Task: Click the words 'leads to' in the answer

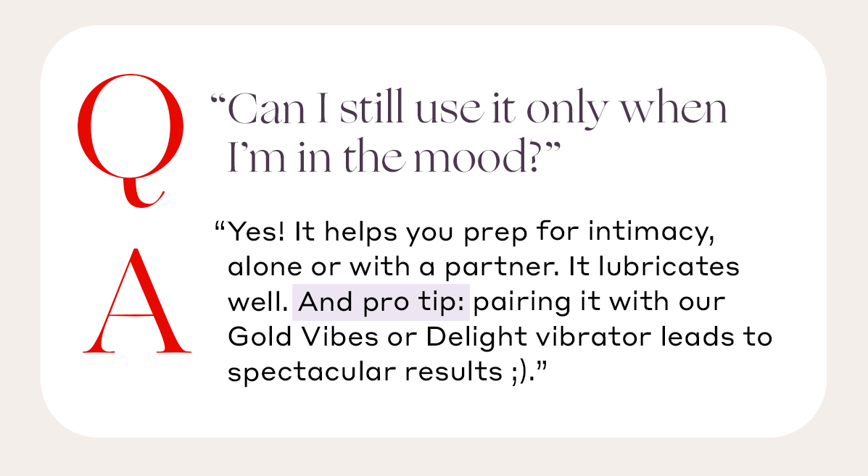Action: coord(717,337)
